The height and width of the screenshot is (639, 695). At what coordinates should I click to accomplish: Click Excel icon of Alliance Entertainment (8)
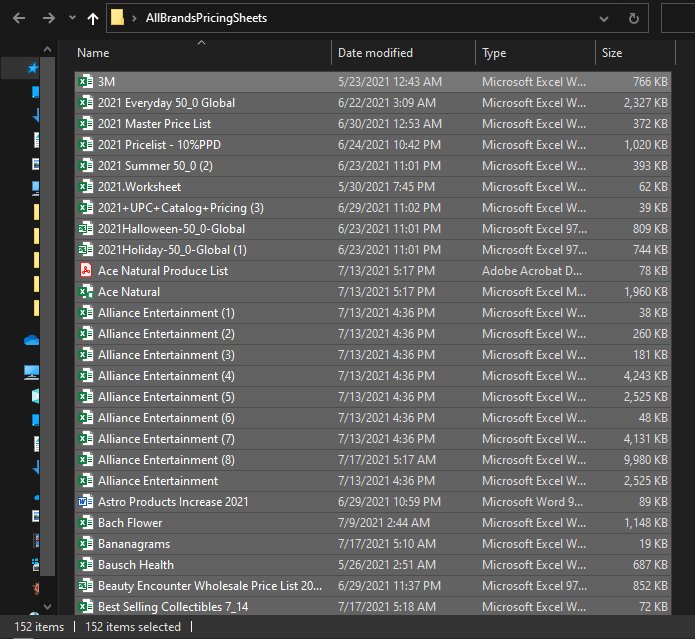pyautogui.click(x=86, y=460)
